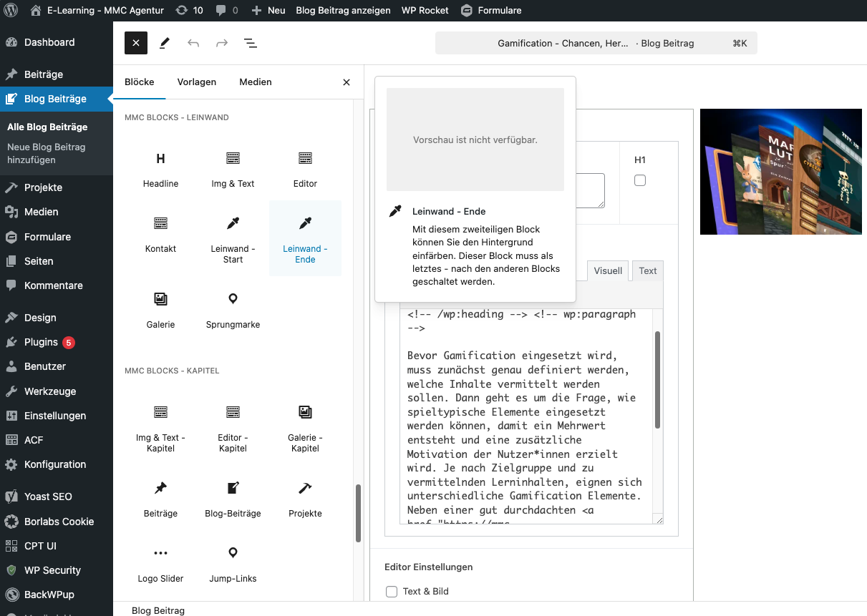
Task: Enable the Text & Bild checkbox
Action: 391,591
